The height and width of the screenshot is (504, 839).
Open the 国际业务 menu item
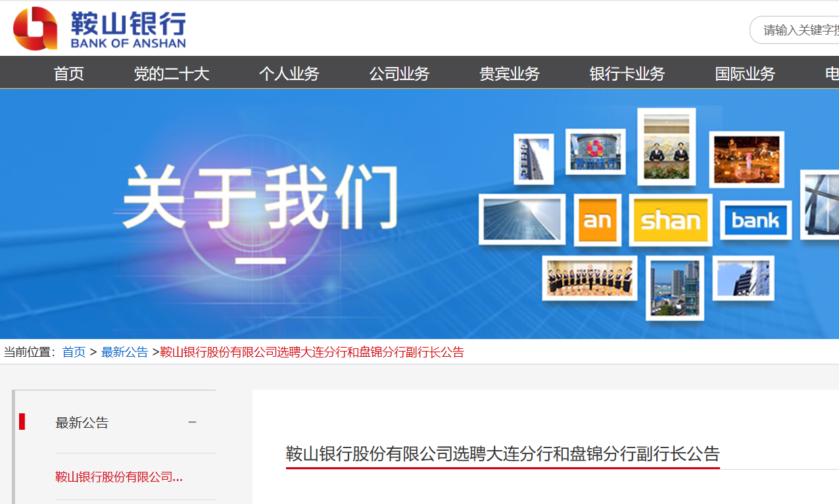point(745,74)
